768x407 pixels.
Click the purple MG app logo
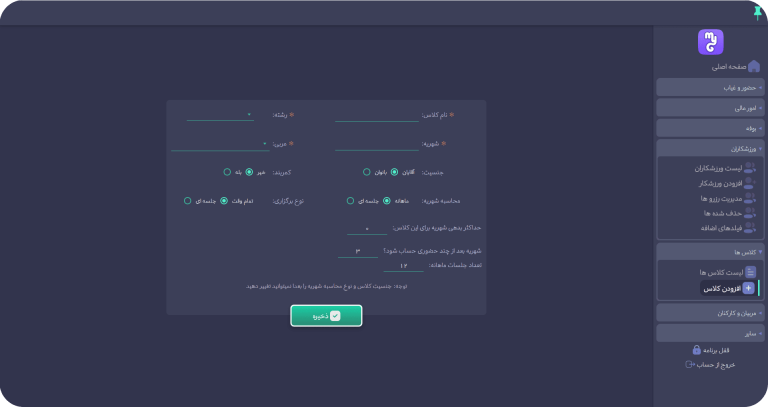[x=710, y=42]
